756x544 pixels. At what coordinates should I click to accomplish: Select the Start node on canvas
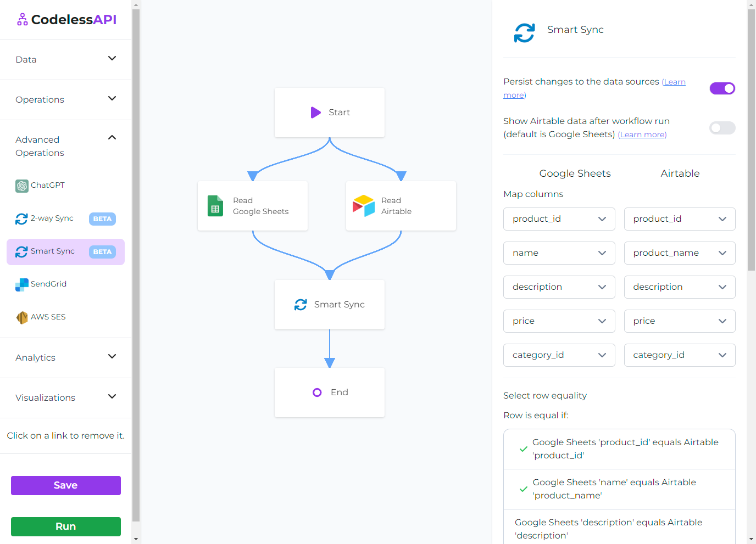[x=330, y=113]
